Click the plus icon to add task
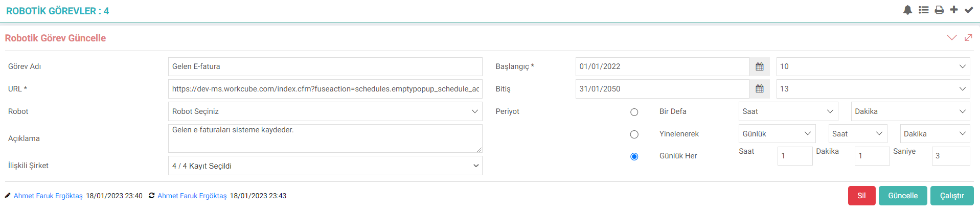This screenshot has height=211, width=980. [954, 10]
